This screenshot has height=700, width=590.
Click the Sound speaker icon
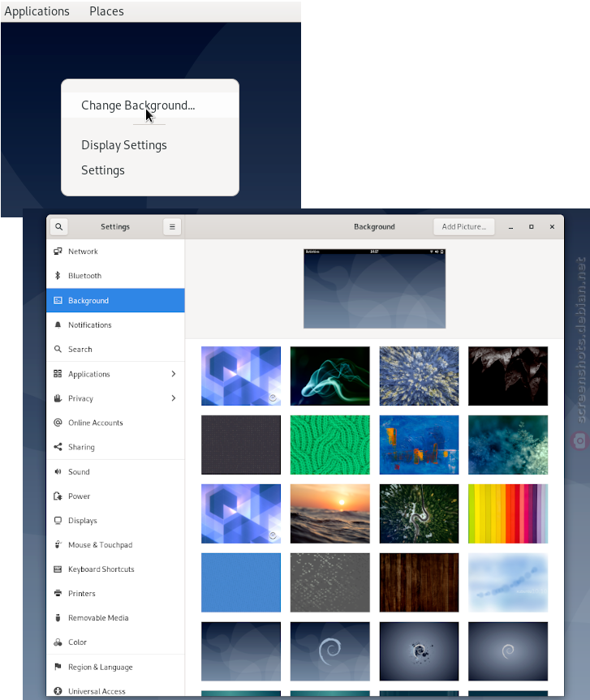pos(58,471)
